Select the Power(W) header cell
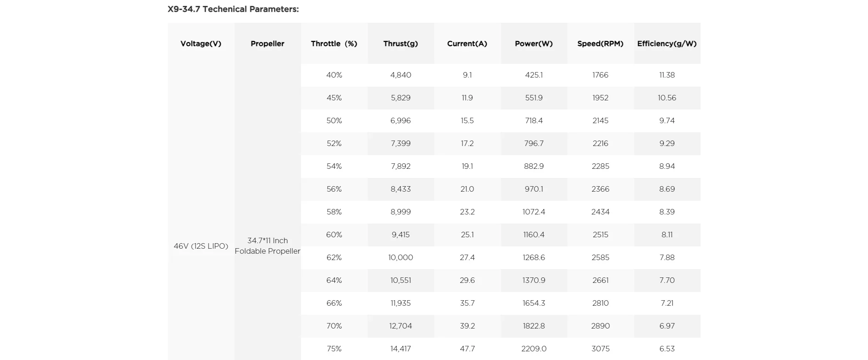868x360 pixels. click(534, 44)
